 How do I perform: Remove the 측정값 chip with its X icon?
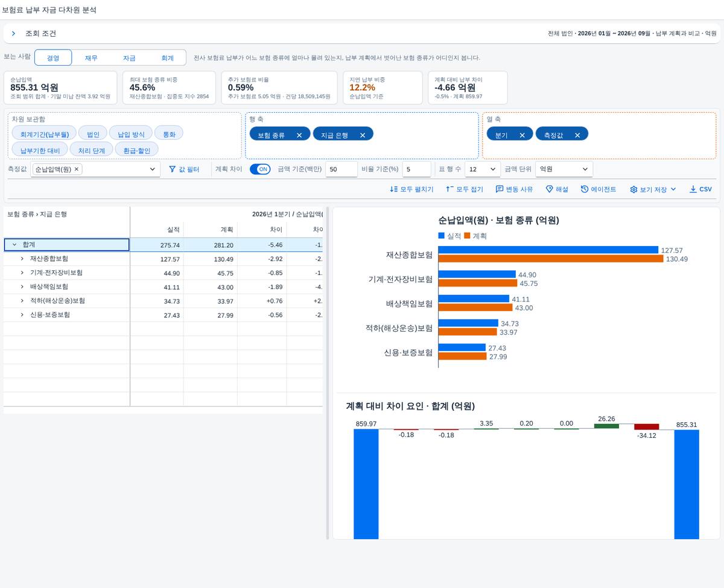point(577,135)
